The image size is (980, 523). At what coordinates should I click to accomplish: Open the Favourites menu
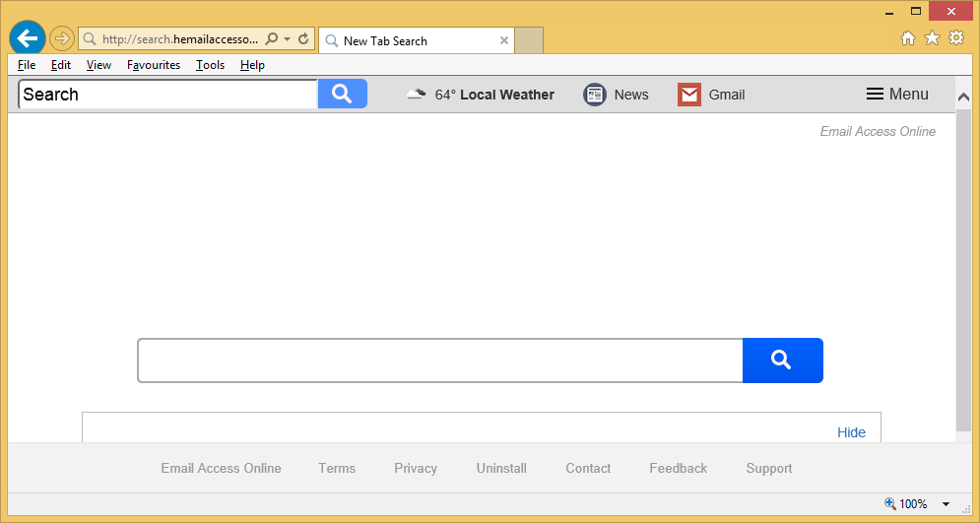click(153, 65)
